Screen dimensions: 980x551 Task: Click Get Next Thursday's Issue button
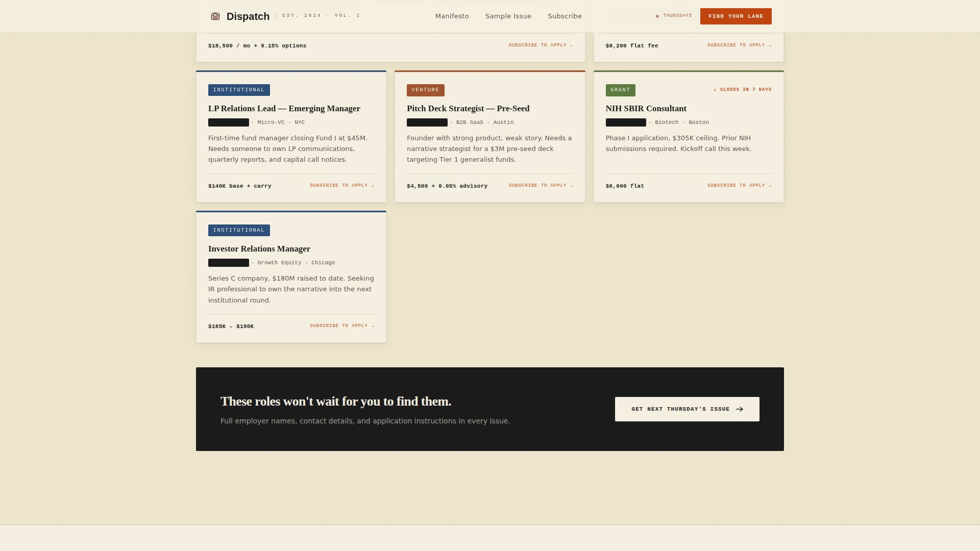[x=687, y=409]
